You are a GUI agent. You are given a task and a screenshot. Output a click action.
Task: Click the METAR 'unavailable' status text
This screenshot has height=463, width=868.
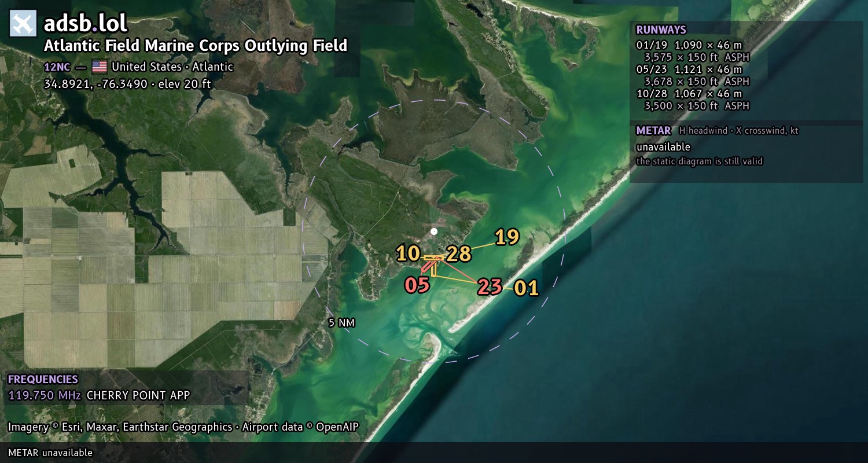click(x=663, y=147)
